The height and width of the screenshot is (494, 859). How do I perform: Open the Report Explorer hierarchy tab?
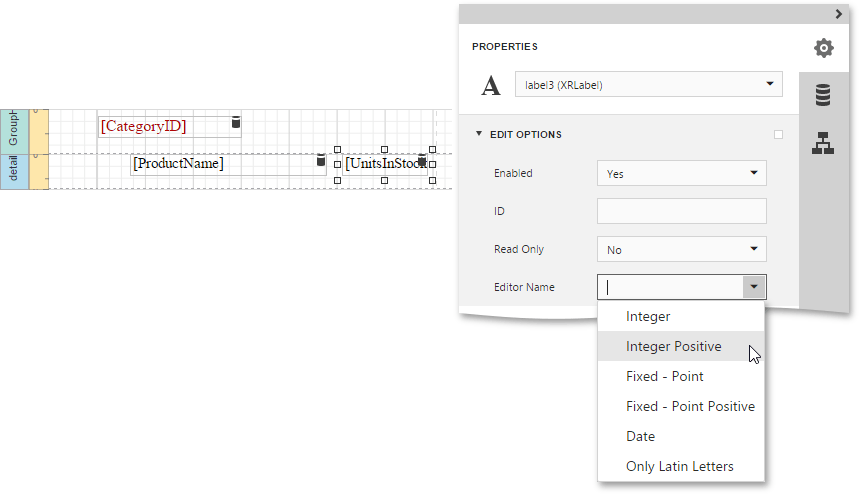coord(823,143)
